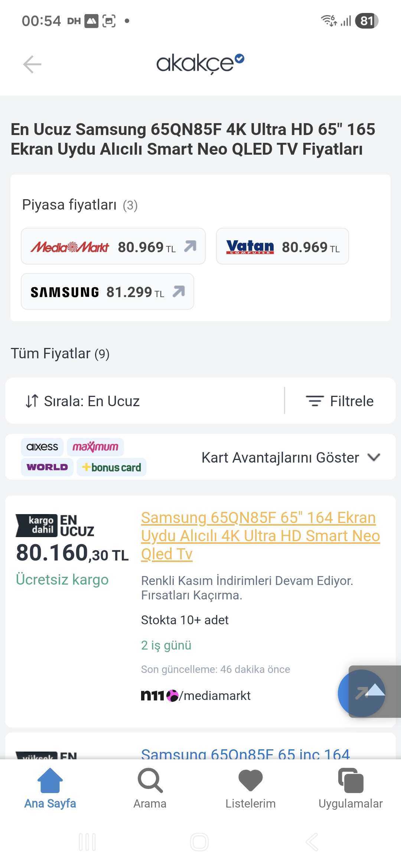Open Samsung 65QN85F orange product link
401x868 pixels.
(x=260, y=535)
